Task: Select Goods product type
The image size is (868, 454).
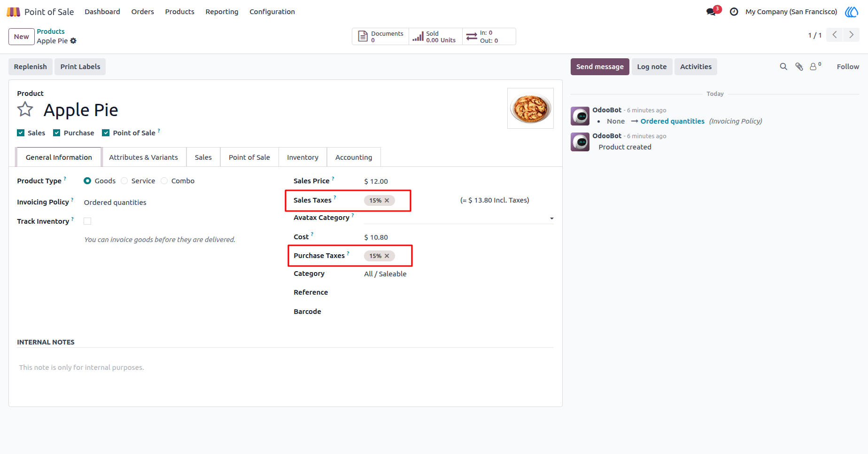Action: coord(87,181)
